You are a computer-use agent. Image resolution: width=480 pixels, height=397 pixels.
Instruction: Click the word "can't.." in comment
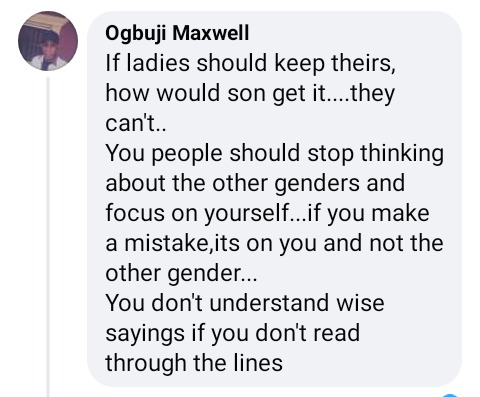point(136,123)
